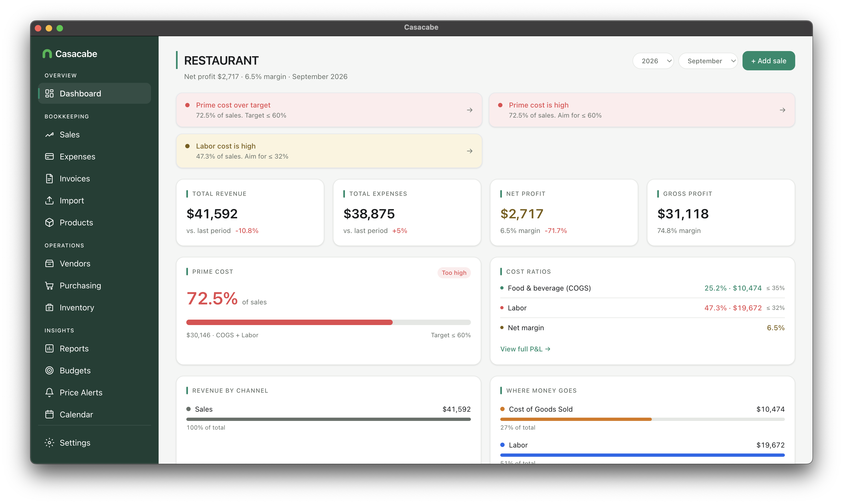
Task: Click the Budgets target icon
Action: click(49, 370)
